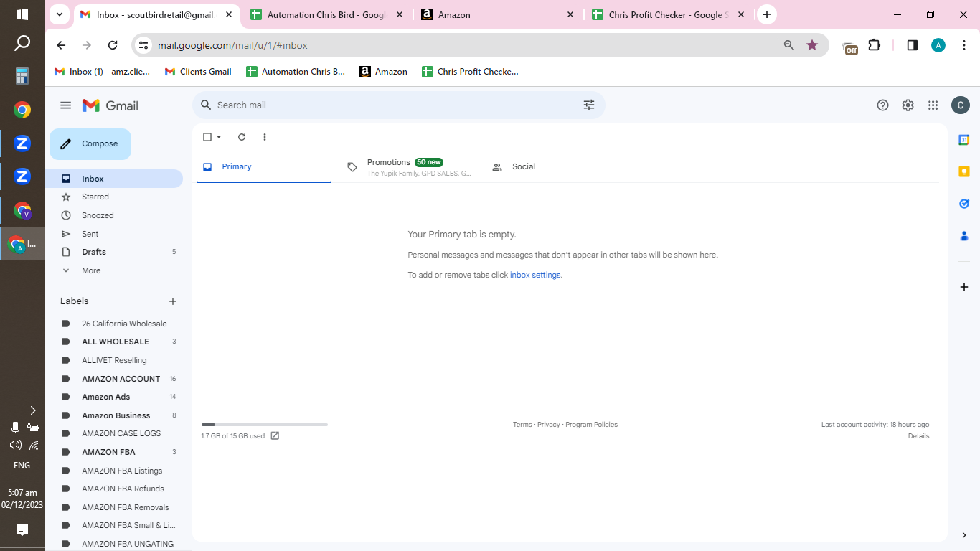Open the AMAZON CASE LOGS label
Image resolution: width=980 pixels, height=551 pixels.
(x=116, y=433)
